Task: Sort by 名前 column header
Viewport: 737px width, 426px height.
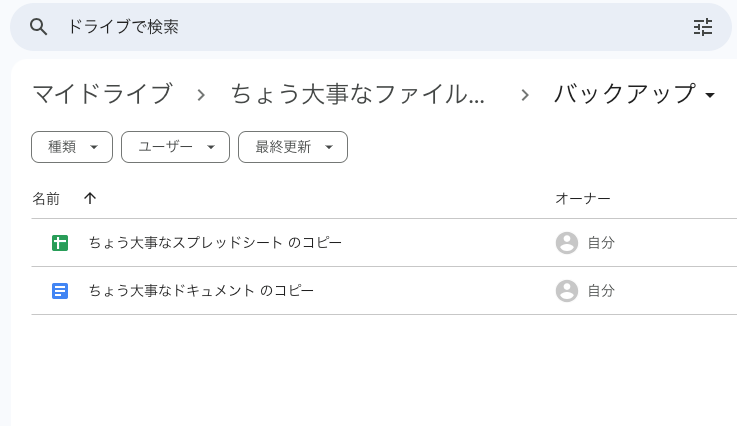Action: pos(46,199)
